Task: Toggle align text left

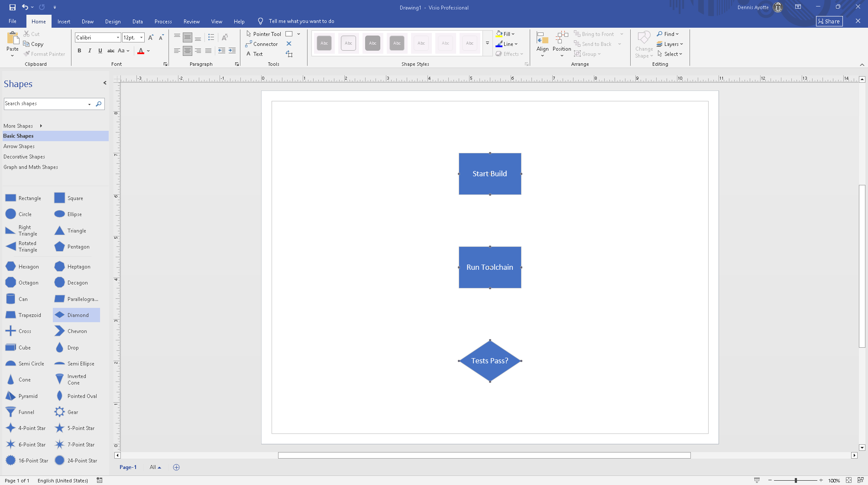Action: 177,51
